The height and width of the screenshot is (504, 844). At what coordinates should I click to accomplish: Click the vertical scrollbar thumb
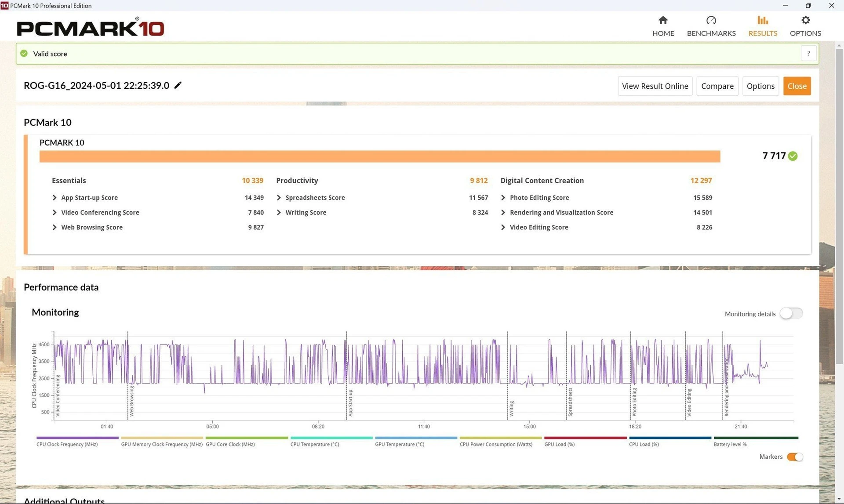coord(839,207)
